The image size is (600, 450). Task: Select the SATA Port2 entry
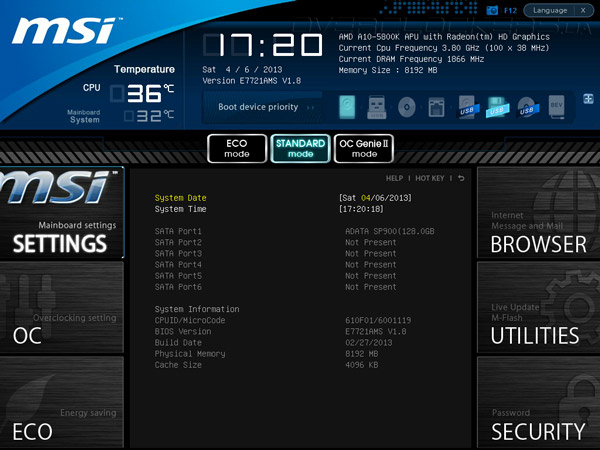click(178, 242)
